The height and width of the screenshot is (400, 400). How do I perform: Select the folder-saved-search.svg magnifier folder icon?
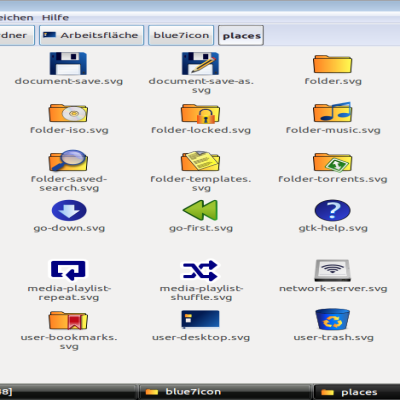[68, 160]
